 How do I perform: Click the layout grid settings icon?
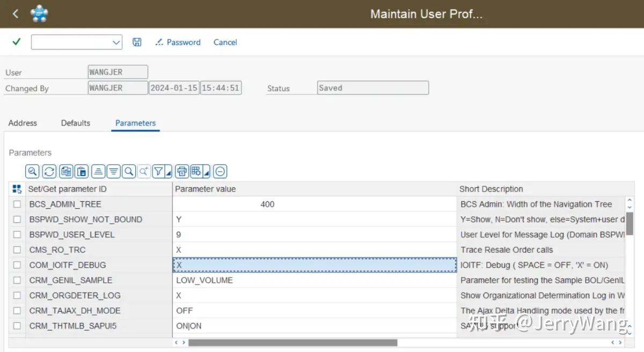click(196, 171)
